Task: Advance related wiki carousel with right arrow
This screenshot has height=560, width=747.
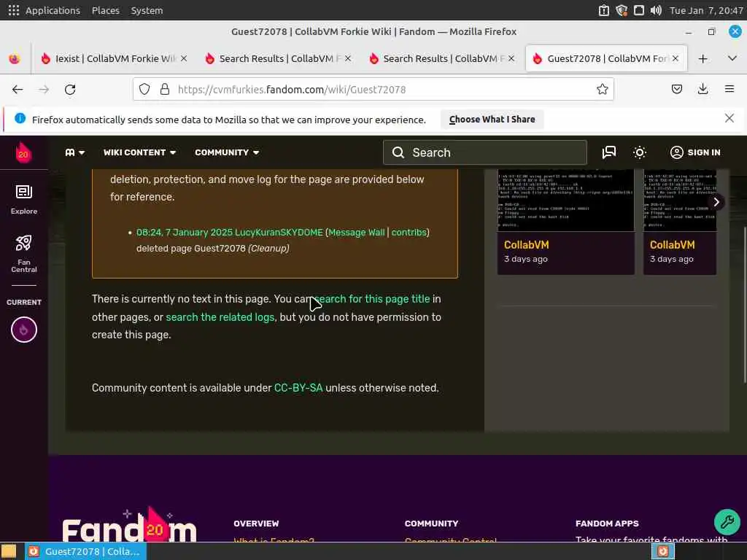Action: coord(716,202)
